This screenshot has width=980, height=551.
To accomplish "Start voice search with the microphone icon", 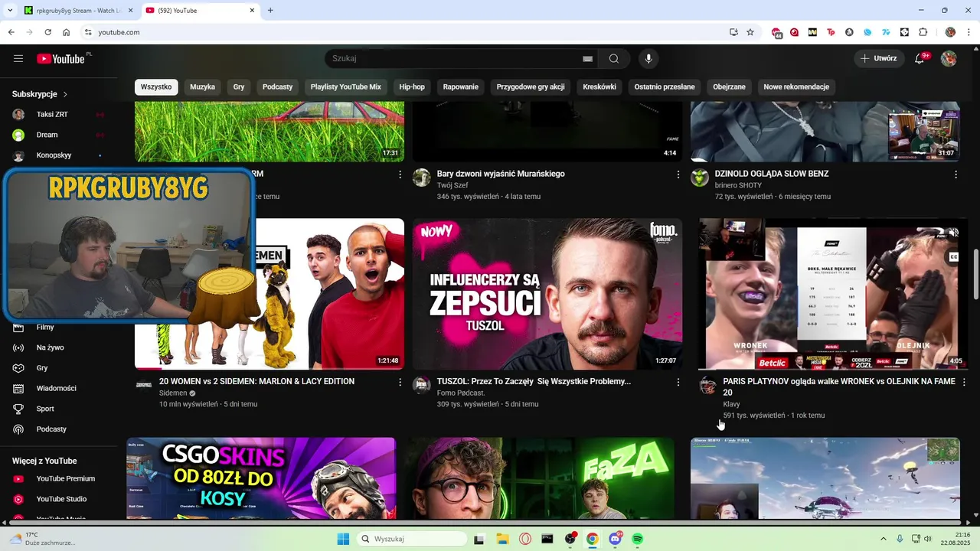I will click(648, 59).
